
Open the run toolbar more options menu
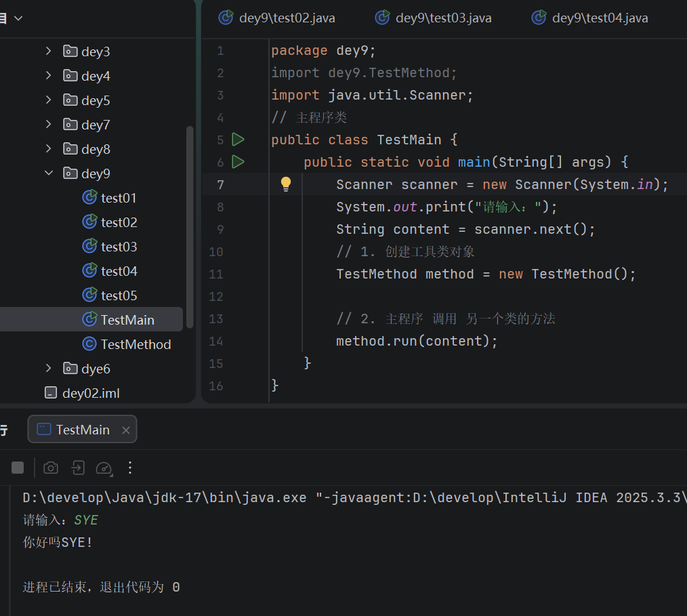(x=130, y=468)
